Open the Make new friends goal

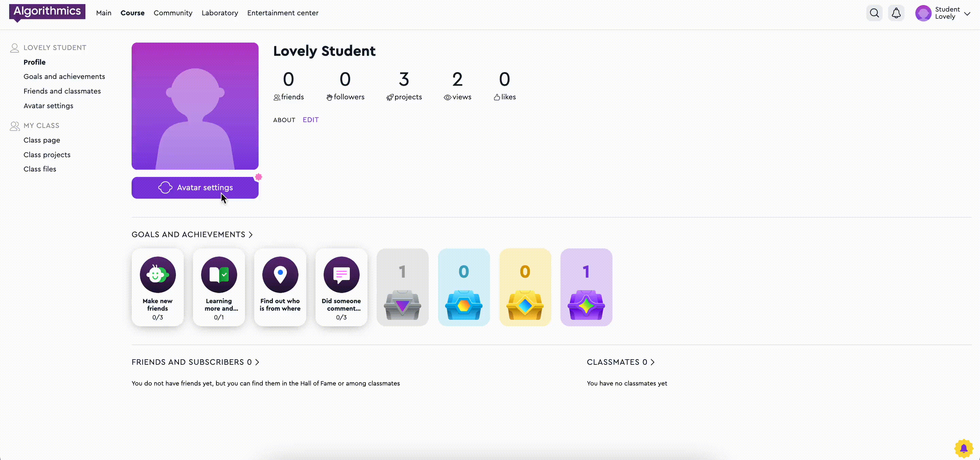[x=158, y=287]
